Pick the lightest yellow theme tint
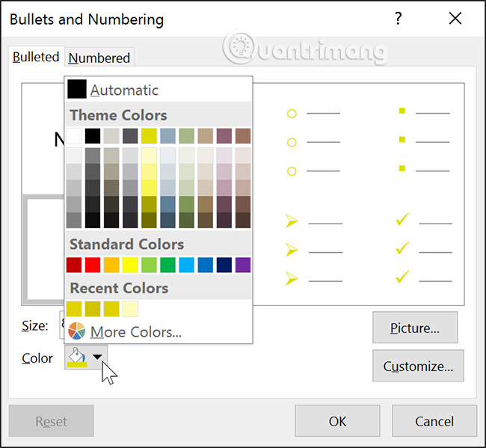Image resolution: width=486 pixels, height=448 pixels. tap(149, 156)
